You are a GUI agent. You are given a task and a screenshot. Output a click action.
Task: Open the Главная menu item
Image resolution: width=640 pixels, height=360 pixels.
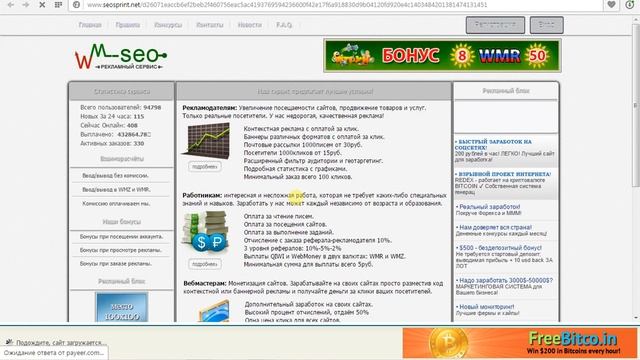(90, 25)
